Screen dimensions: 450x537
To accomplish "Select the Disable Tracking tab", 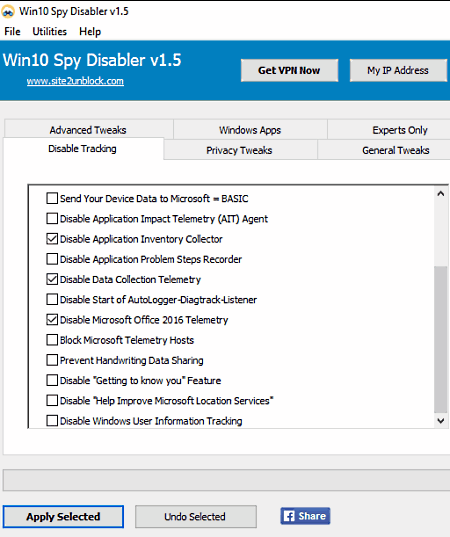I will pyautogui.click(x=83, y=149).
